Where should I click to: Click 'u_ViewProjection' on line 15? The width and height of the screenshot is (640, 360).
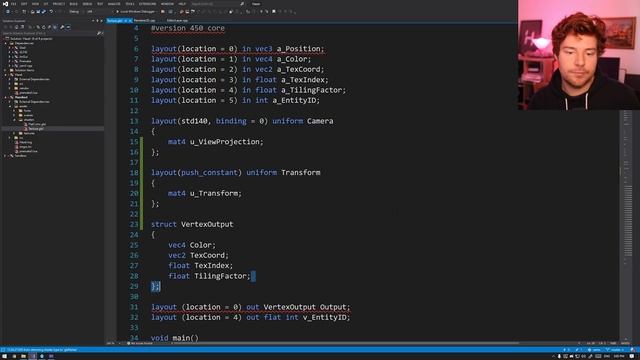pos(224,142)
